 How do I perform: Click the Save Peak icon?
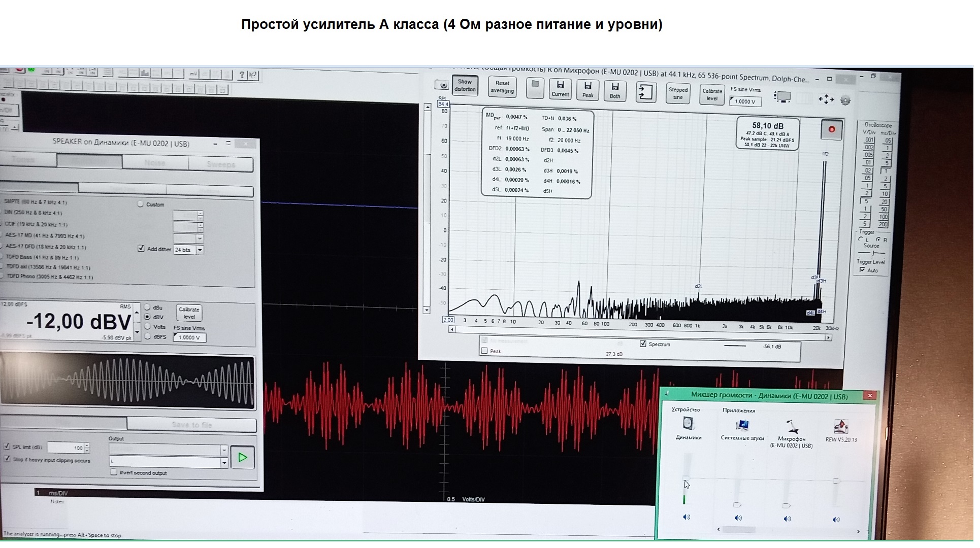pos(587,89)
